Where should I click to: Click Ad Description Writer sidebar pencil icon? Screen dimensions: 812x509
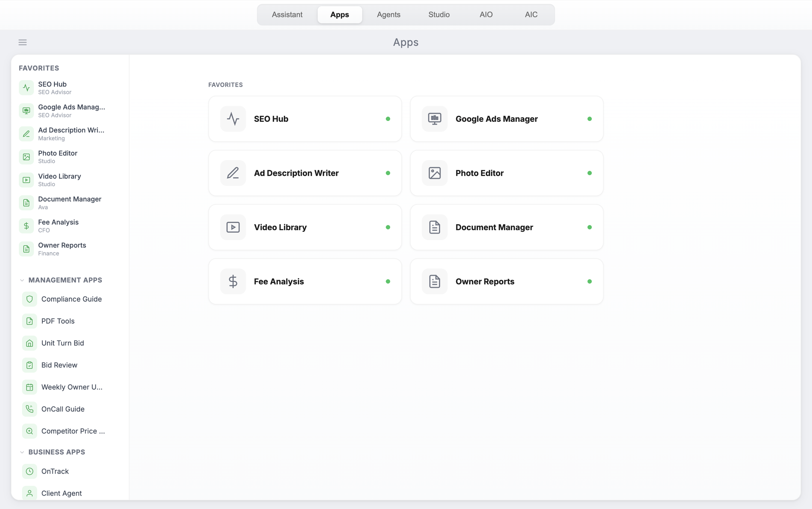26,134
